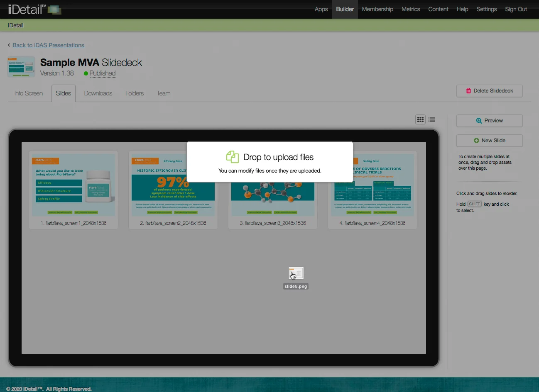Open the Team tab
Image resolution: width=539 pixels, height=392 pixels.
[164, 93]
